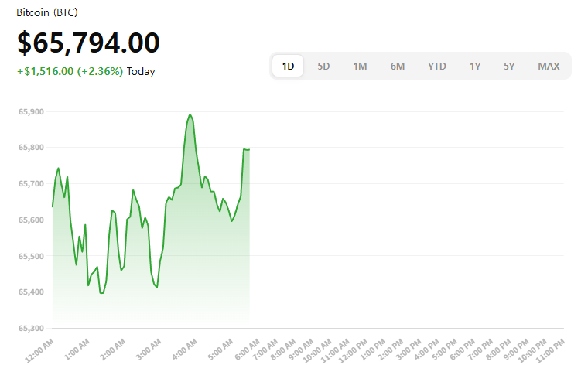
Task: Click the 3:00 AM x-axis label
Action: 149,350
